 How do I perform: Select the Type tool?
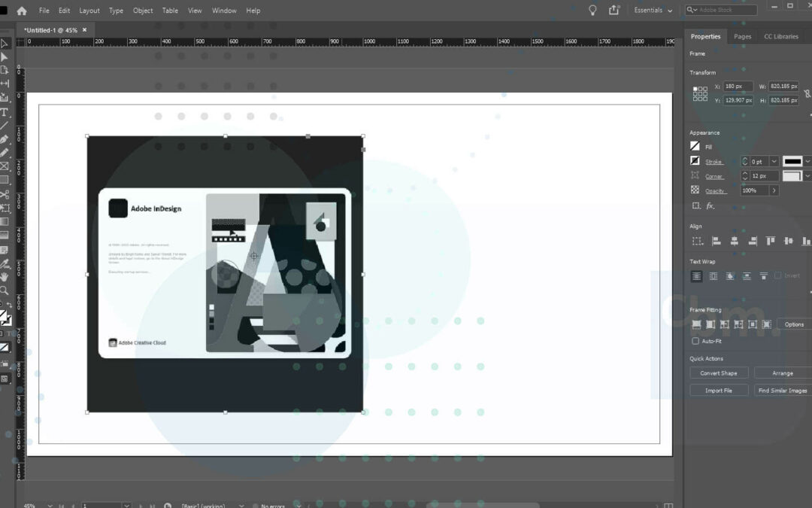click(x=5, y=112)
